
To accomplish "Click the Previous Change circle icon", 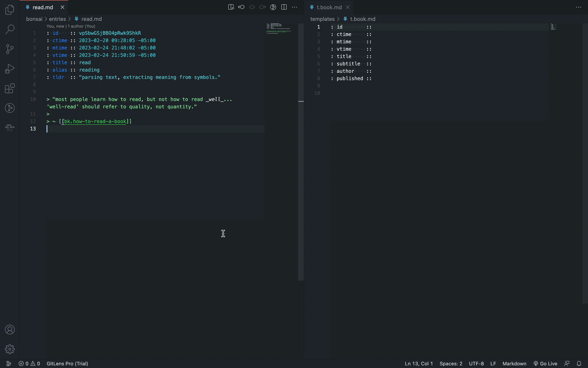I will click(x=252, y=7).
